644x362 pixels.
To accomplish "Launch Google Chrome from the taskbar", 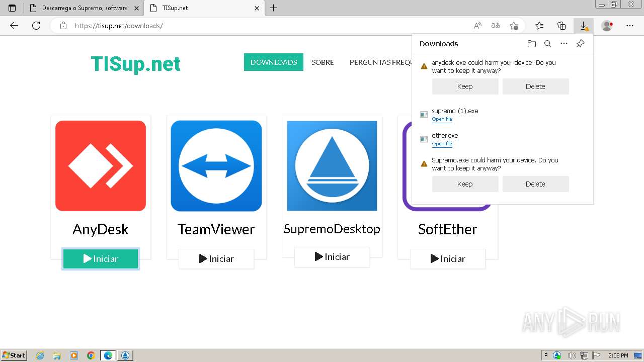I will click(91, 355).
